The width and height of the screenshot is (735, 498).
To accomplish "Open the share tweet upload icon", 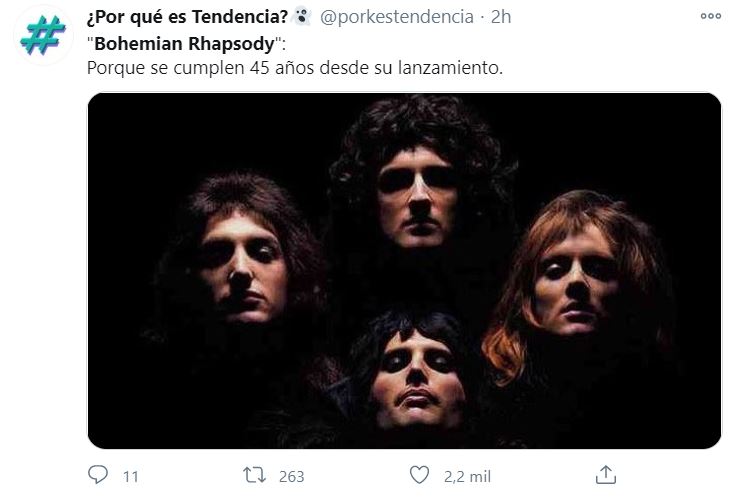I will [605, 475].
